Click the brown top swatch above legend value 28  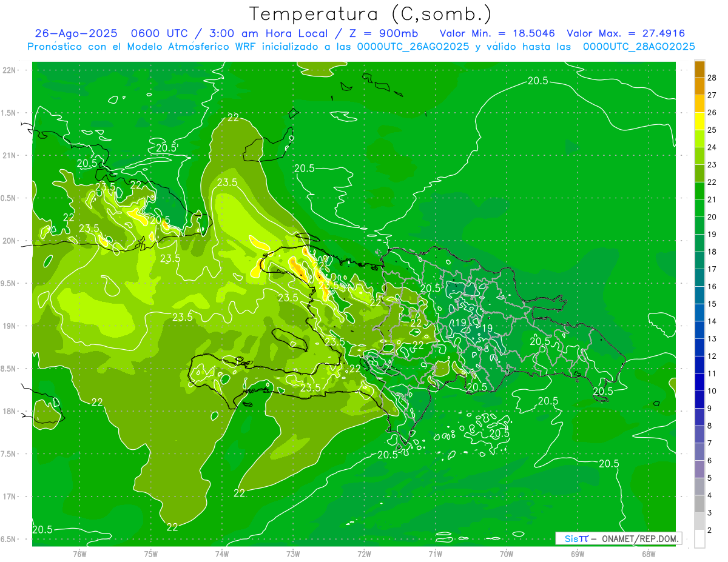coord(699,69)
